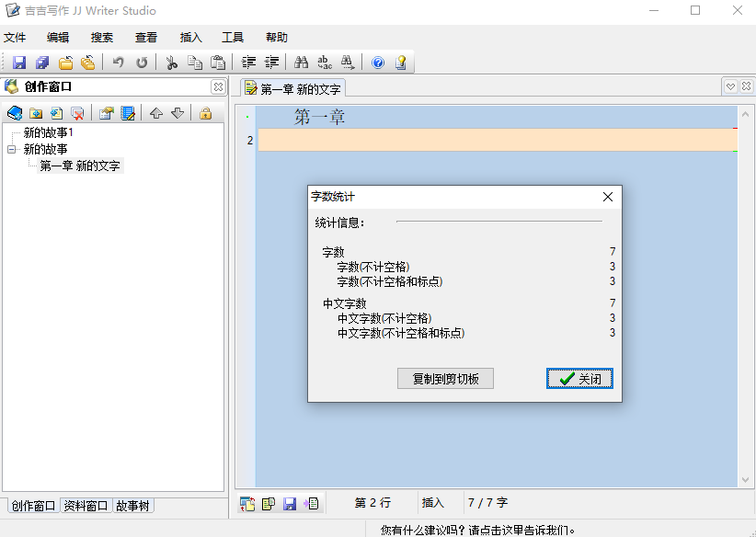
Task: Click the purple arrow document icon below editor
Action: [311, 504]
